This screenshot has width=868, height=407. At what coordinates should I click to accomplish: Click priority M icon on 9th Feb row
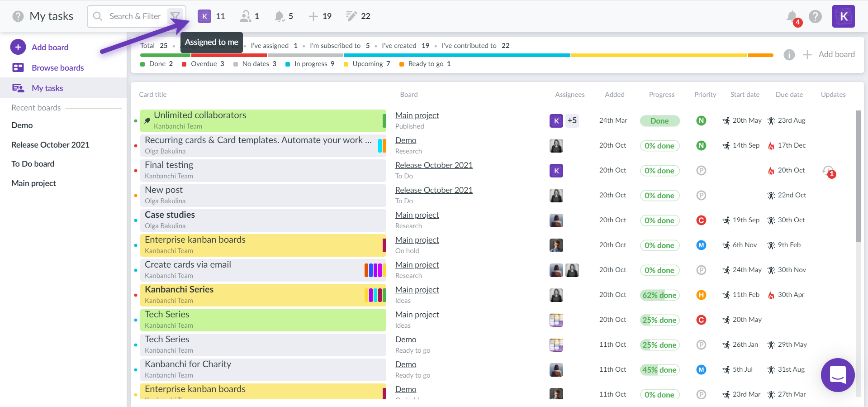point(701,245)
